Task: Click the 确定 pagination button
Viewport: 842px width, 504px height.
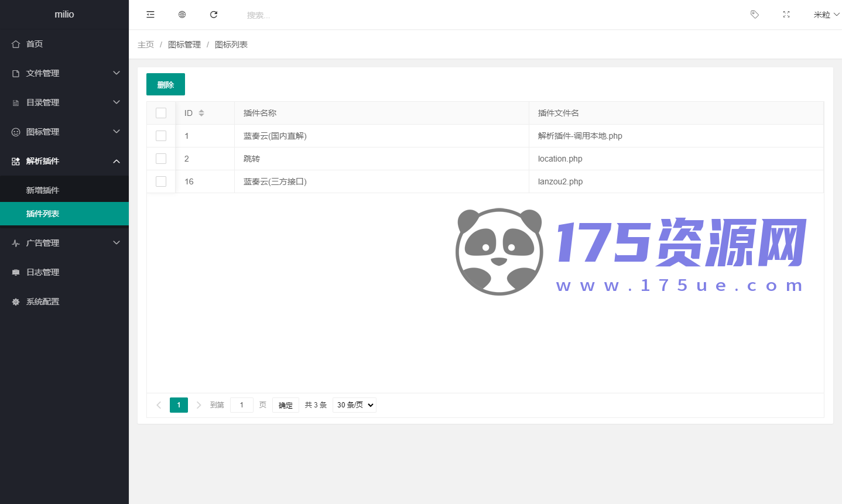Action: [x=286, y=405]
